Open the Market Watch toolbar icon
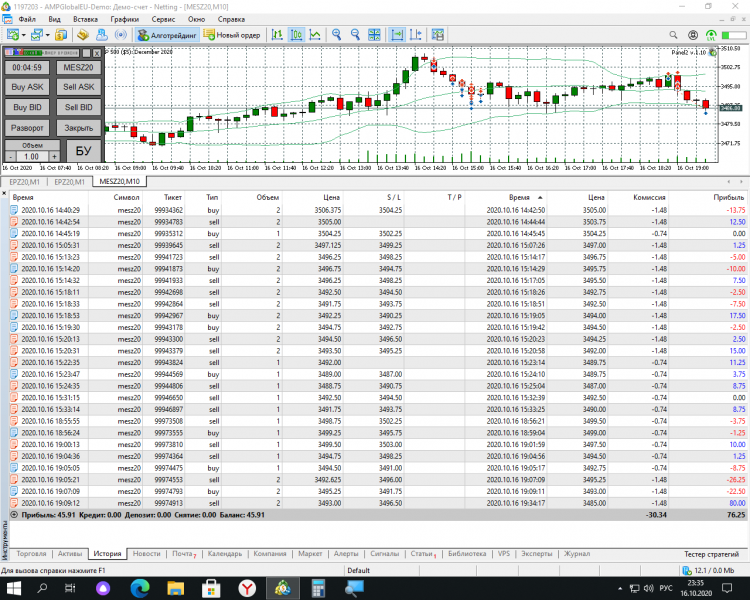 coord(61,34)
